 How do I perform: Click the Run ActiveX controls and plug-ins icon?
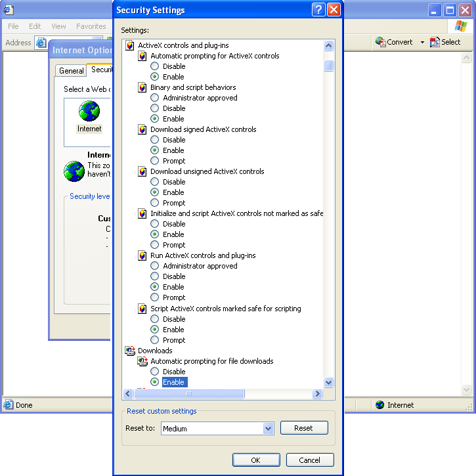pos(142,255)
